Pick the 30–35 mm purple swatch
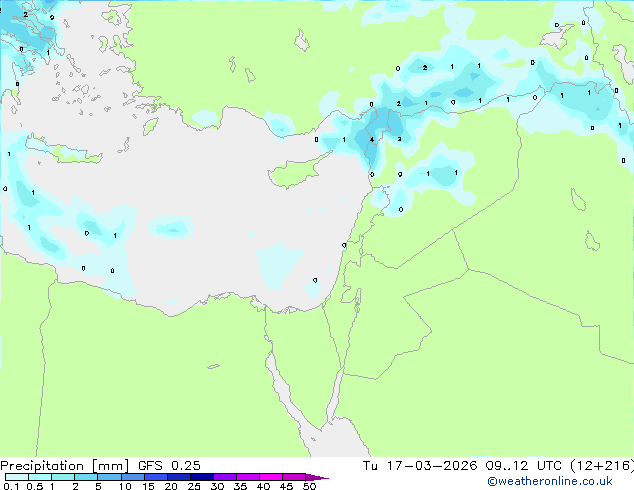 (224, 477)
